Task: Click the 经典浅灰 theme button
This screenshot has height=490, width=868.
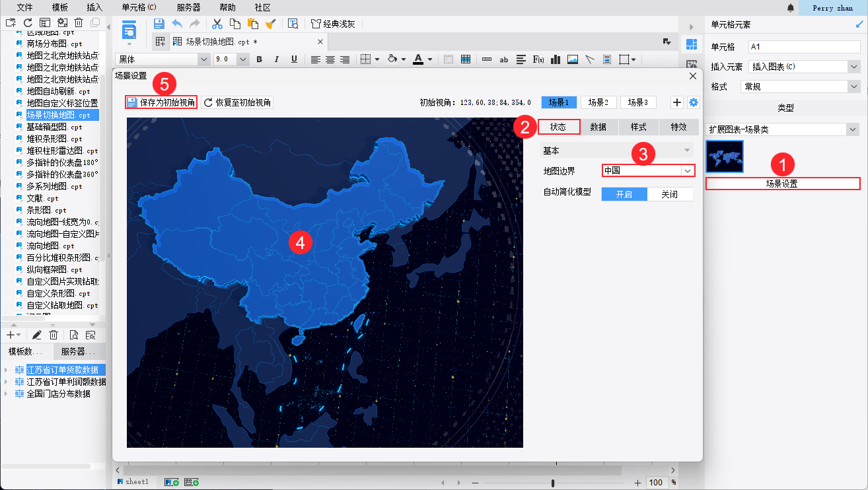Action: (x=334, y=24)
